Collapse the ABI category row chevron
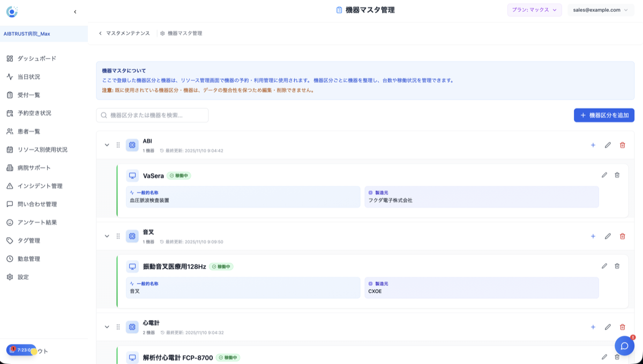Image resolution: width=643 pixels, height=364 pixels. pyautogui.click(x=106, y=145)
